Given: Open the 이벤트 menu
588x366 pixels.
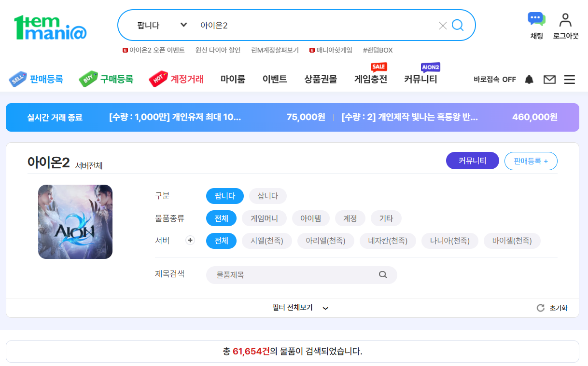Looking at the screenshot, I should pyautogui.click(x=275, y=80).
